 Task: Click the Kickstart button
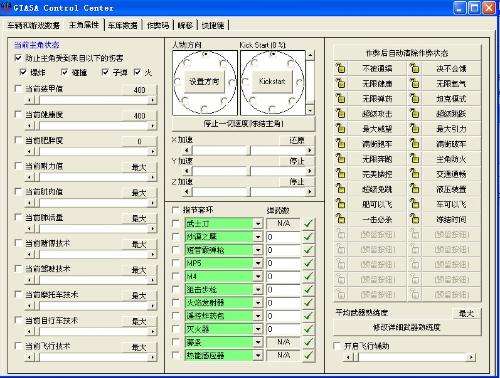pyautogui.click(x=272, y=81)
